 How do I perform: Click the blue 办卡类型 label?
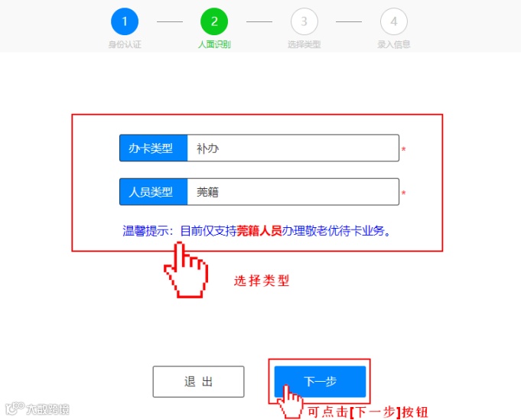(154, 148)
